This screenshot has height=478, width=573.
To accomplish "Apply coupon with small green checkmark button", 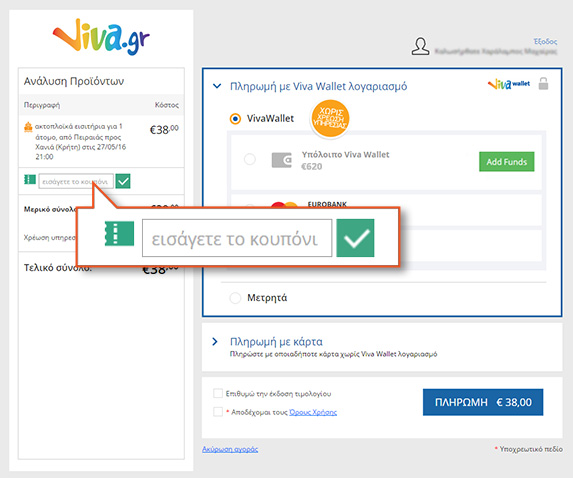I will click(x=123, y=181).
